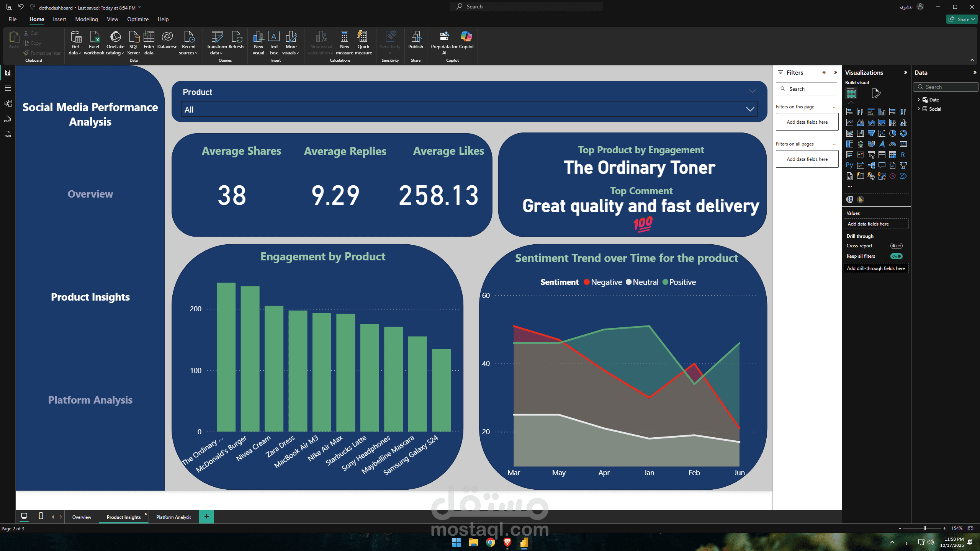
Task: Click the Enter data icon
Action: click(149, 38)
